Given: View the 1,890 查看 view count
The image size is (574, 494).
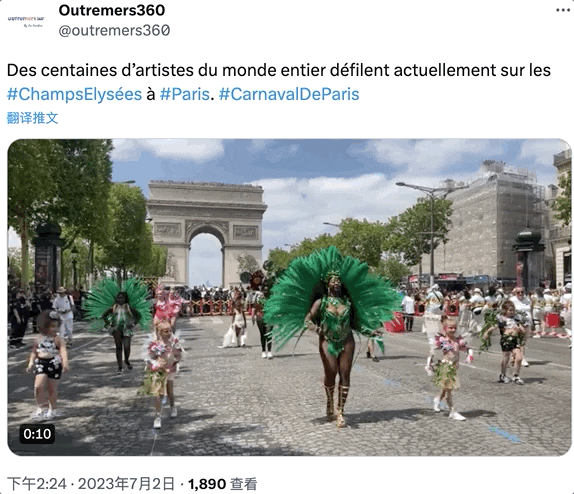Looking at the screenshot, I should pos(222,484).
